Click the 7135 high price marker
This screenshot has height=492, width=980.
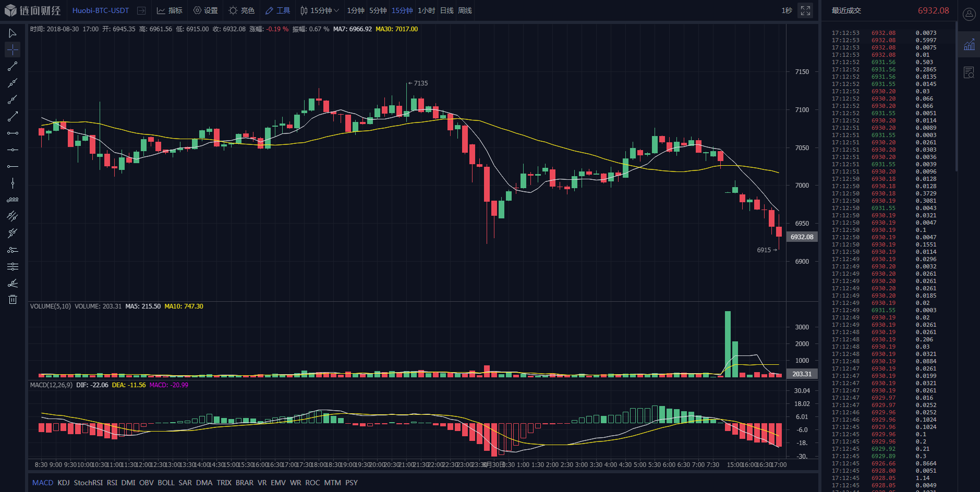[418, 83]
